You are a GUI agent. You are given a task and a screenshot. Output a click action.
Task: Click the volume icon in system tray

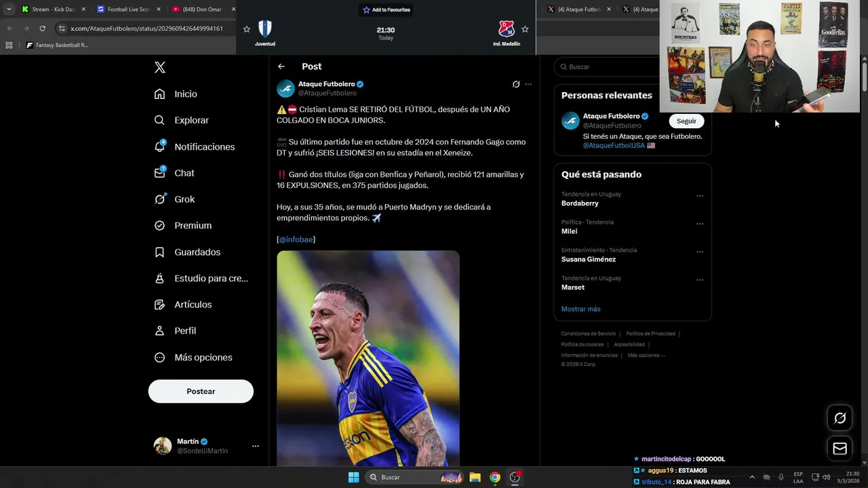pyautogui.click(x=826, y=477)
